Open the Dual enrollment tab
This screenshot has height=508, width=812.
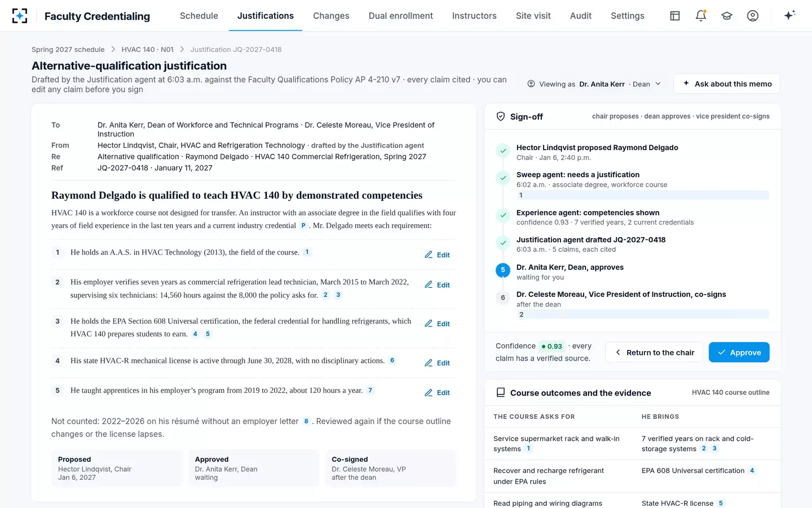(x=401, y=16)
